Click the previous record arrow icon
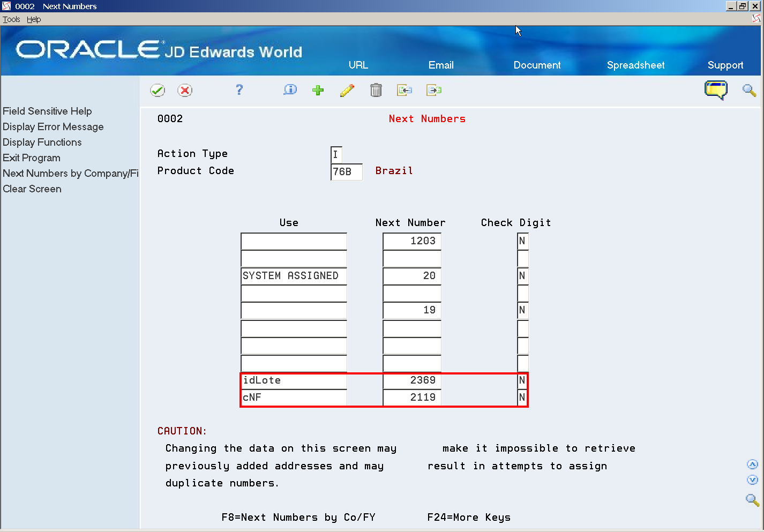This screenshot has width=764, height=532. pos(405,90)
